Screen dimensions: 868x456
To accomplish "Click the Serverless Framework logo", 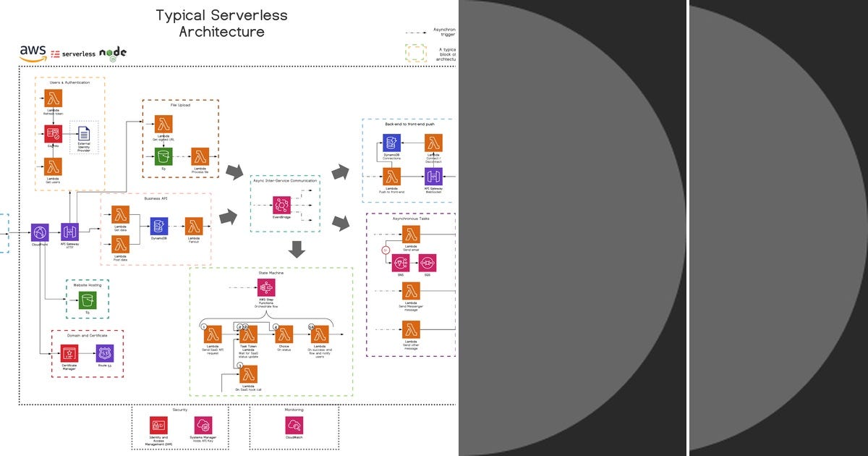I will click(72, 53).
